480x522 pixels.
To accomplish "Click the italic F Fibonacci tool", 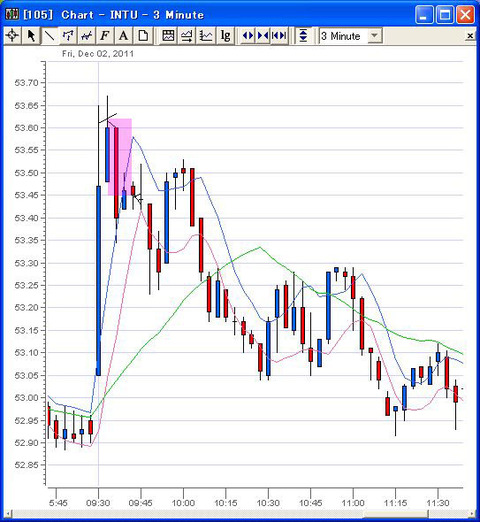I will tap(105, 35).
